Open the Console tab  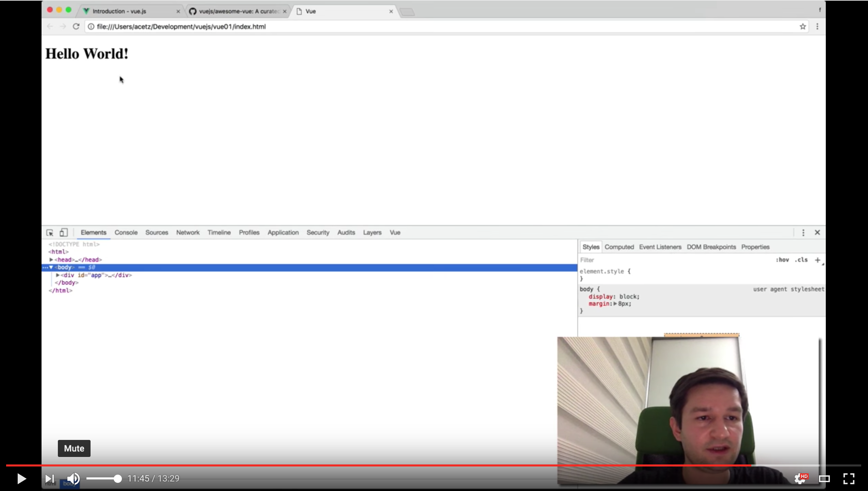[126, 233]
